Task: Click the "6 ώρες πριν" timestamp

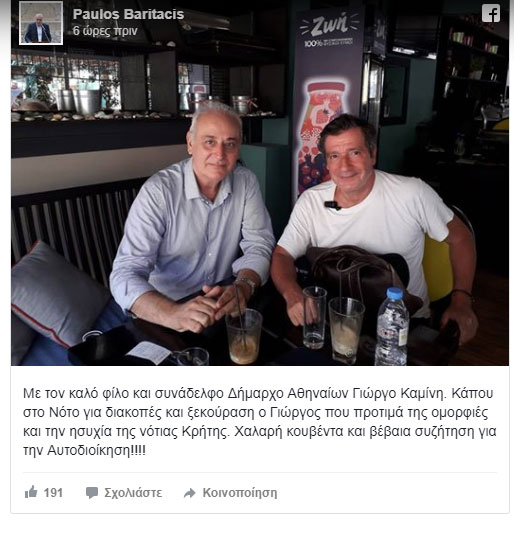Action: [x=105, y=31]
